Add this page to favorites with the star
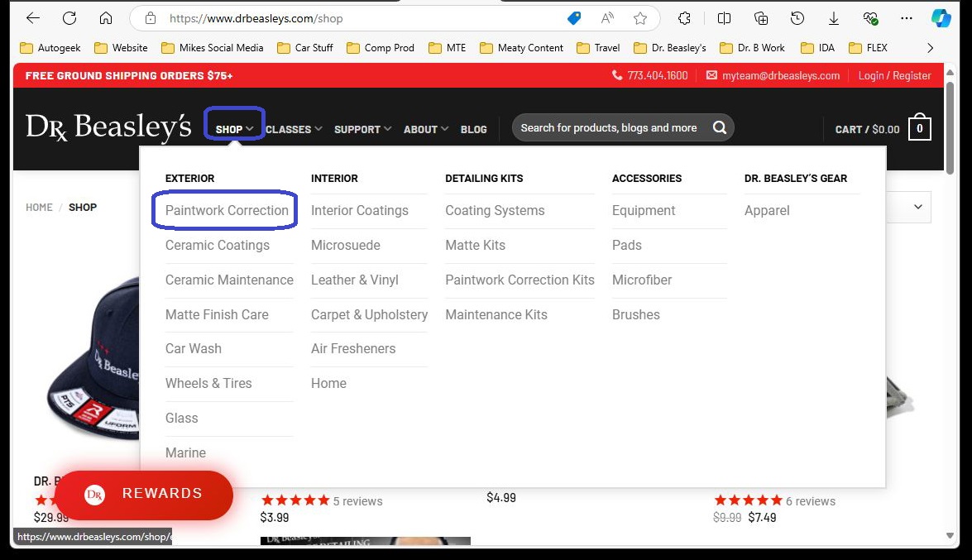Screen dimensions: 972x560 point(640,18)
